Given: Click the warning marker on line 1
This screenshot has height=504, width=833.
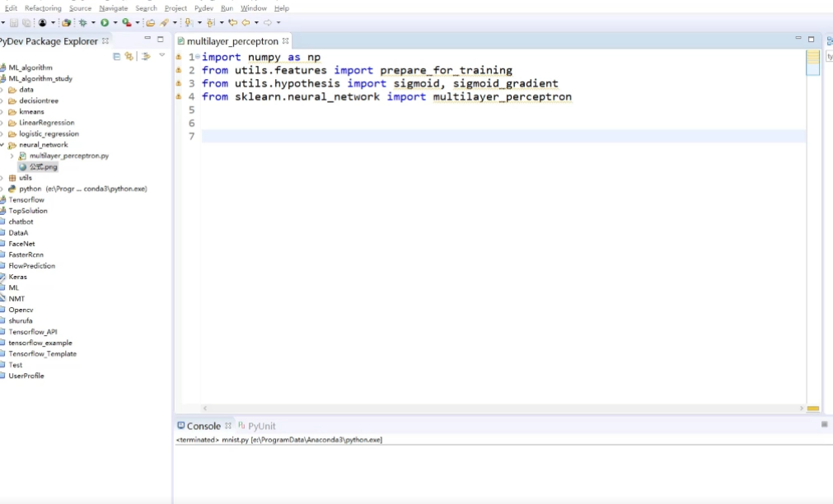Looking at the screenshot, I should [178, 58].
